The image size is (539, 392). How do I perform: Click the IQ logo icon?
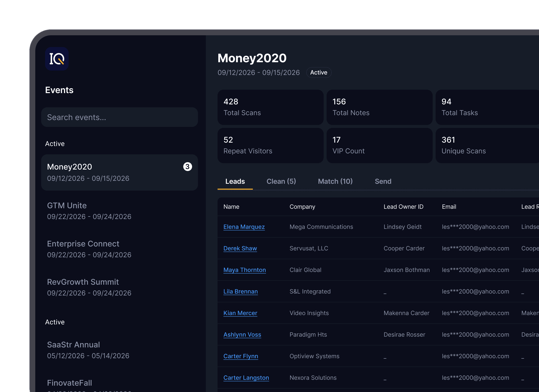57,59
